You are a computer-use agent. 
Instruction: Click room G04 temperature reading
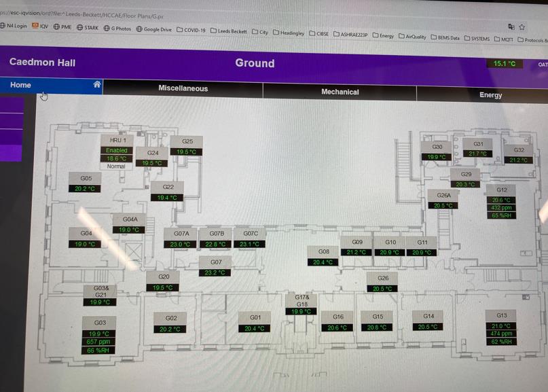85,244
